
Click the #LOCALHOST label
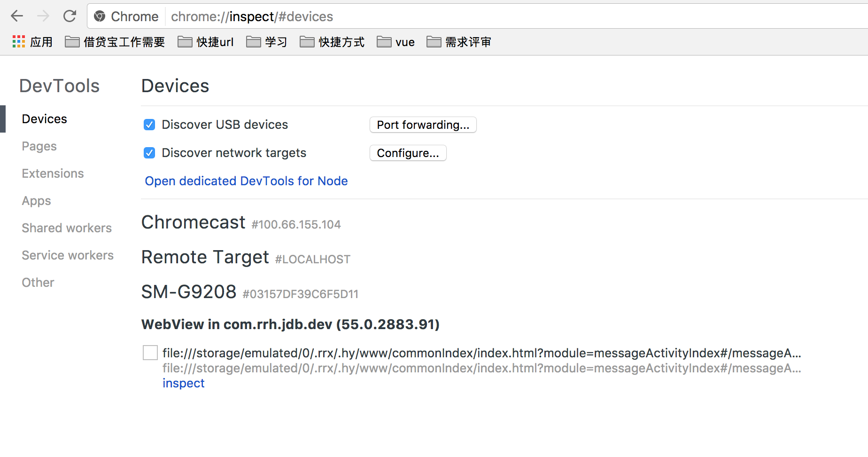pyautogui.click(x=312, y=260)
